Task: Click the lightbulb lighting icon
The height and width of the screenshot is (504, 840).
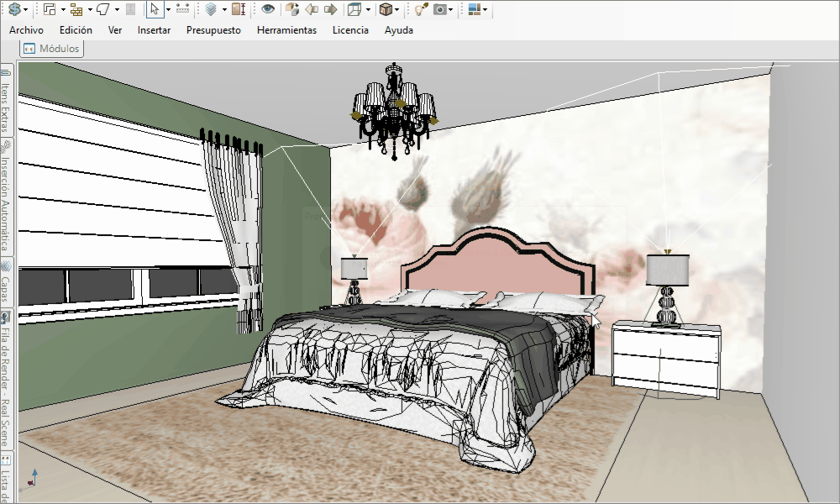Action: point(421,9)
